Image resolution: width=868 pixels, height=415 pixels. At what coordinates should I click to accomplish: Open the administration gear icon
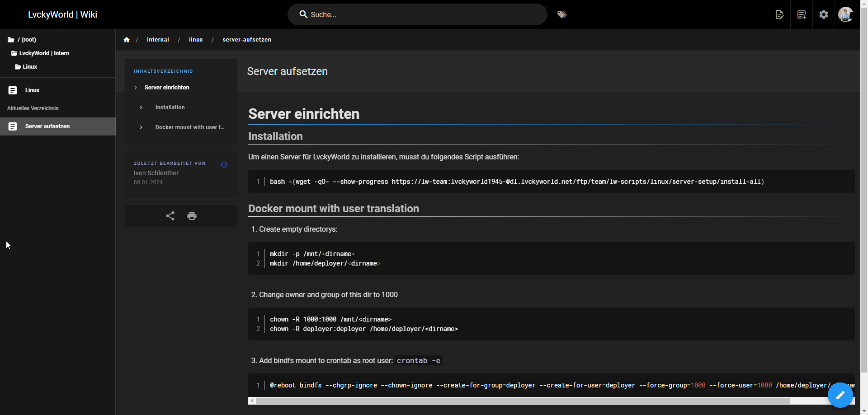(x=824, y=14)
